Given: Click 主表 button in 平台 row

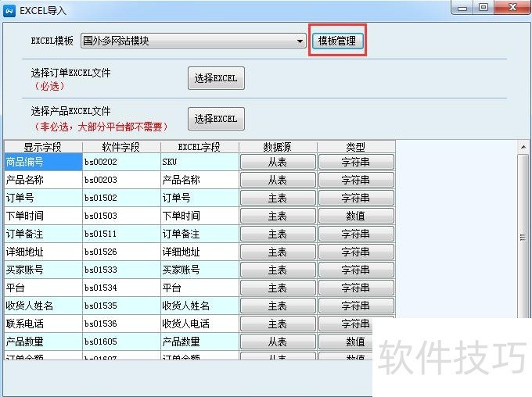Looking at the screenshot, I should coord(278,288).
